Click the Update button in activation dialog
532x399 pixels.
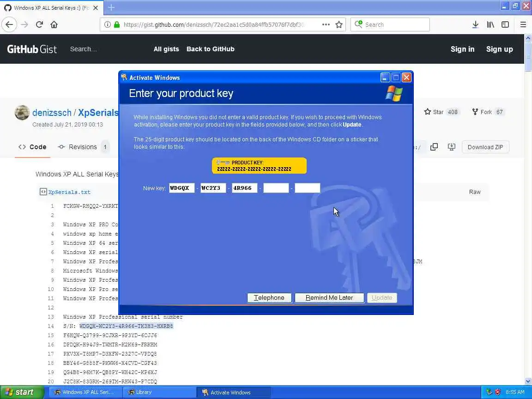coord(382,297)
